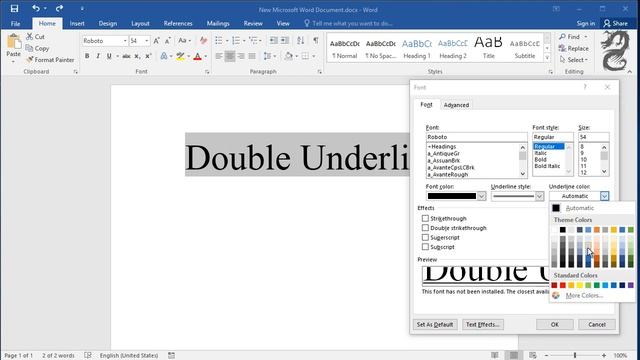Pick the black theme color swatch
Image resolution: width=640 pixels, height=360 pixels.
562,230
